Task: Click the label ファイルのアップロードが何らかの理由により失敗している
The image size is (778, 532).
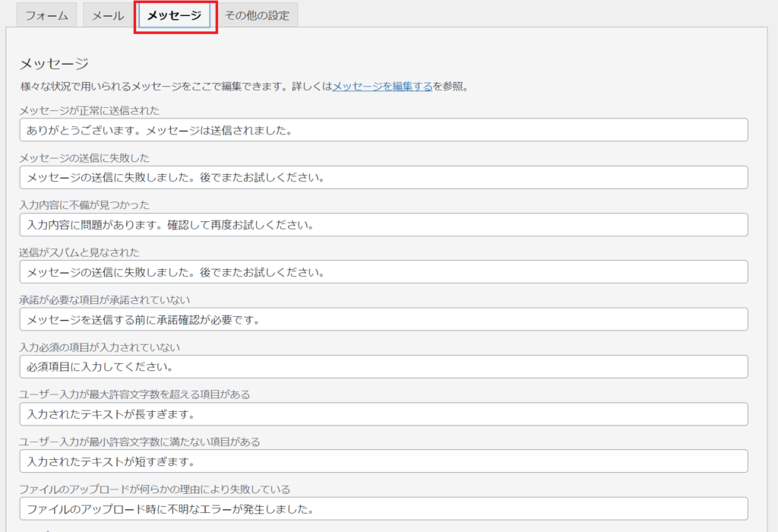Action: pyautogui.click(x=155, y=489)
